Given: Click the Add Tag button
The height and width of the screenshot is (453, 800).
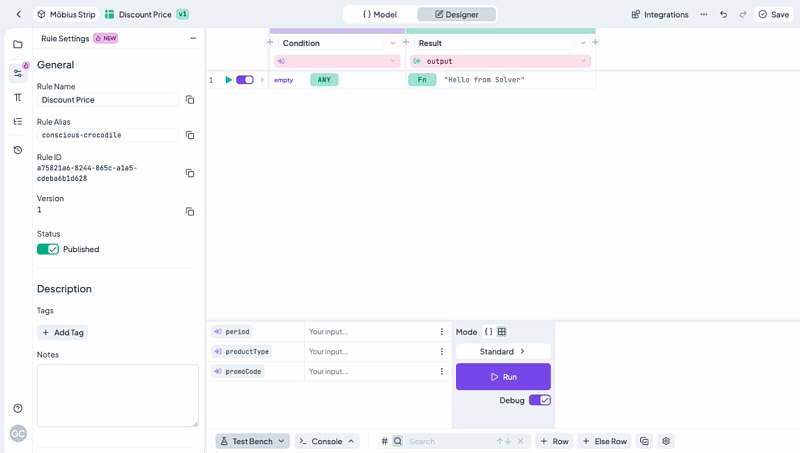Looking at the screenshot, I should pyautogui.click(x=63, y=332).
